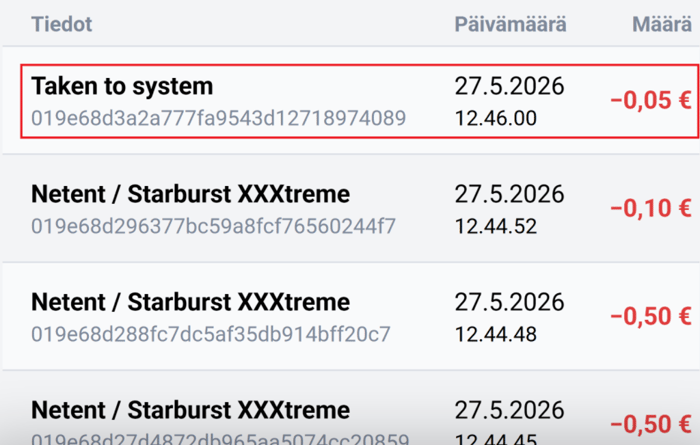The height and width of the screenshot is (445, 700).
Task: Click the Päivämäärä column header
Action: pos(510,24)
